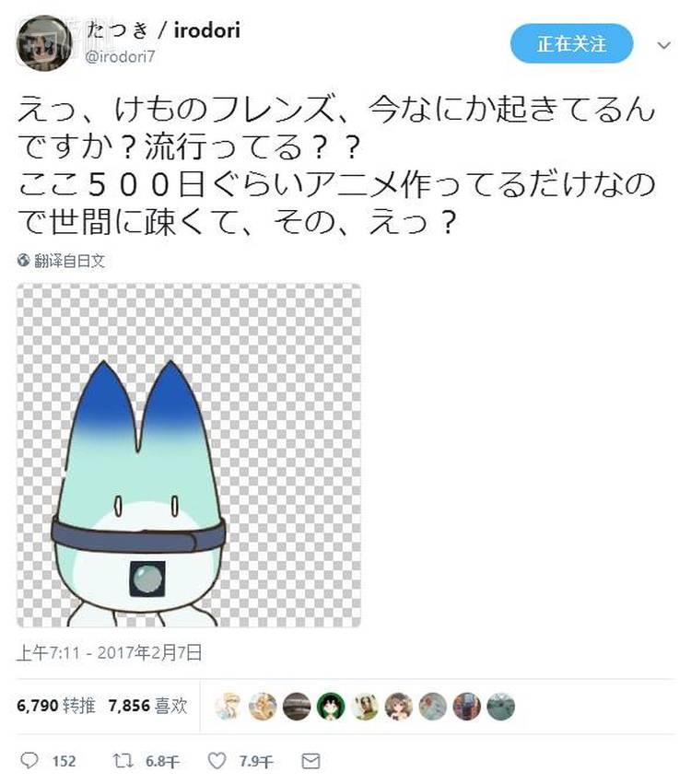Viewport: 691px width, 784px height.
Task: Click the globe icon beside translate label
Action: (x=24, y=260)
